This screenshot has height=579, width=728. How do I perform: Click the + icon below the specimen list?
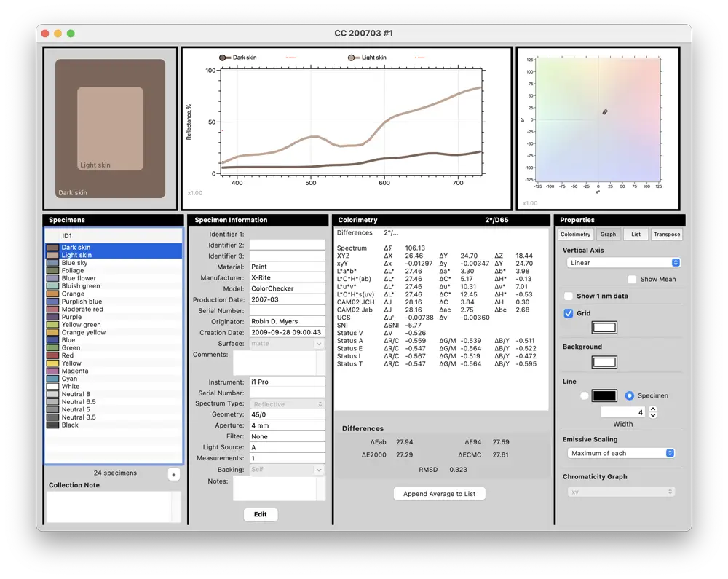174,474
